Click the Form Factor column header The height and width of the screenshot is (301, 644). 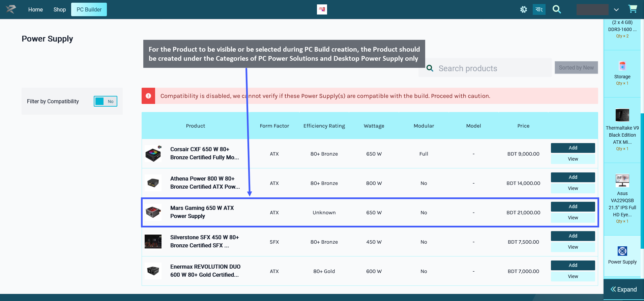pyautogui.click(x=274, y=126)
